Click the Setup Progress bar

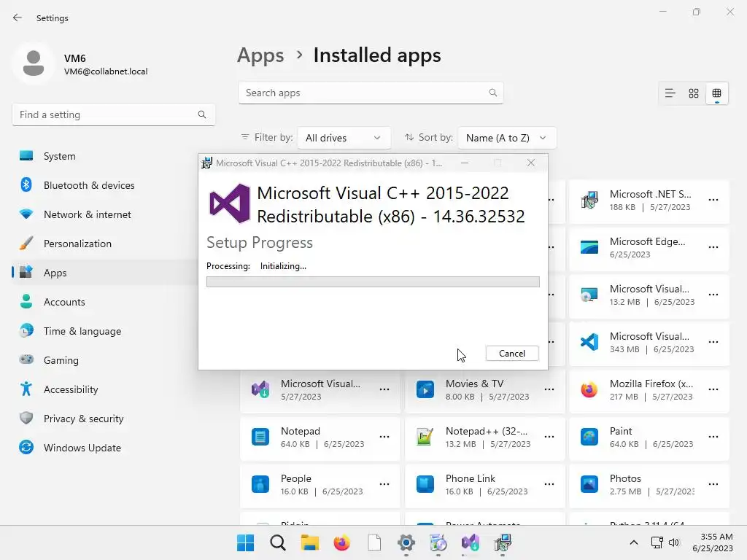click(373, 282)
